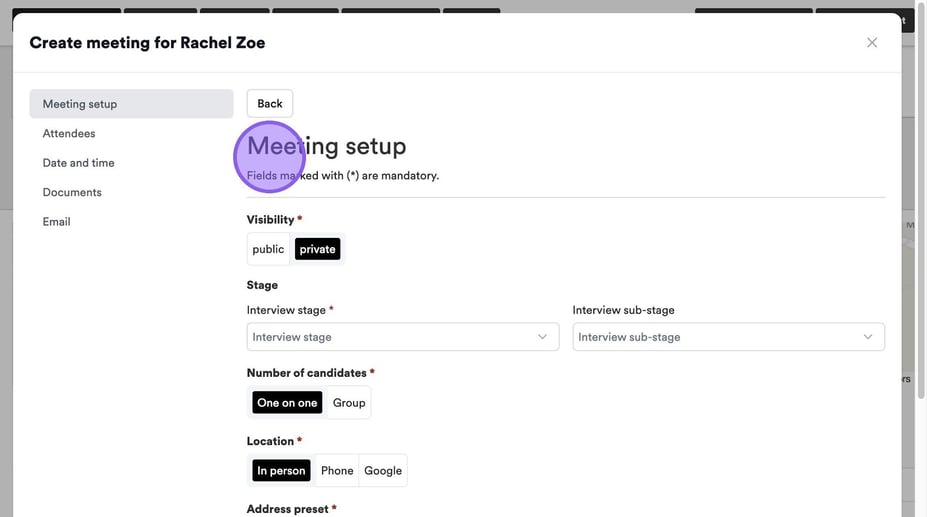The width and height of the screenshot is (927, 517).
Task: Switch to the Documents section
Action: (72, 192)
